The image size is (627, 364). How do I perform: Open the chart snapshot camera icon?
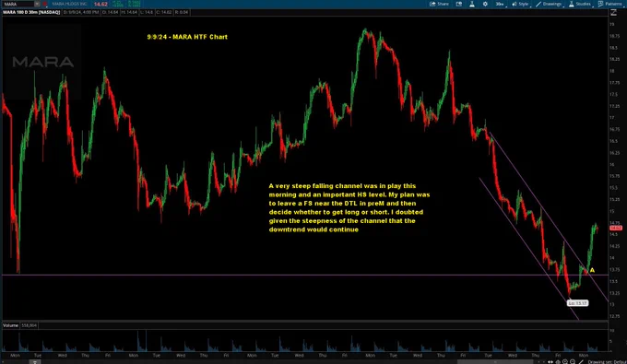tap(459, 4)
